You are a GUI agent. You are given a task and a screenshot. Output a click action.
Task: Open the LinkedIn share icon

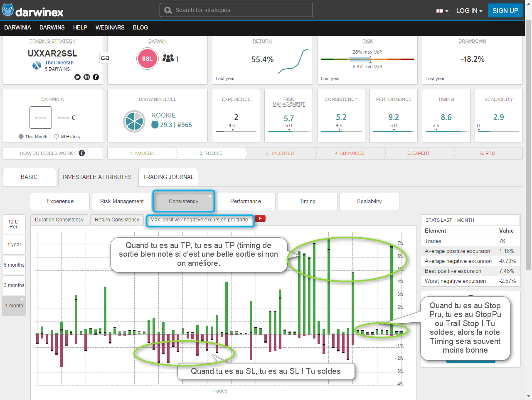[x=86, y=77]
